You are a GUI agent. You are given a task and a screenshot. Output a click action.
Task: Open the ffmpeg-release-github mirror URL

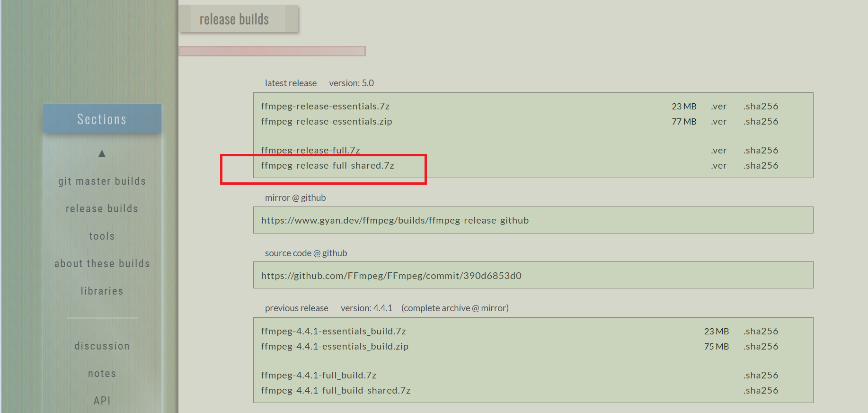click(395, 221)
